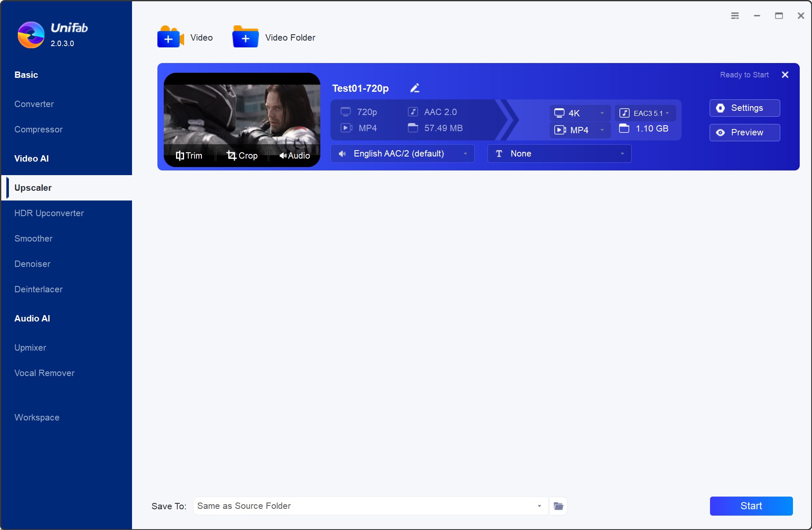Click the 2.0.3.0 version number
Screen dimensions: 812x530
click(x=62, y=44)
